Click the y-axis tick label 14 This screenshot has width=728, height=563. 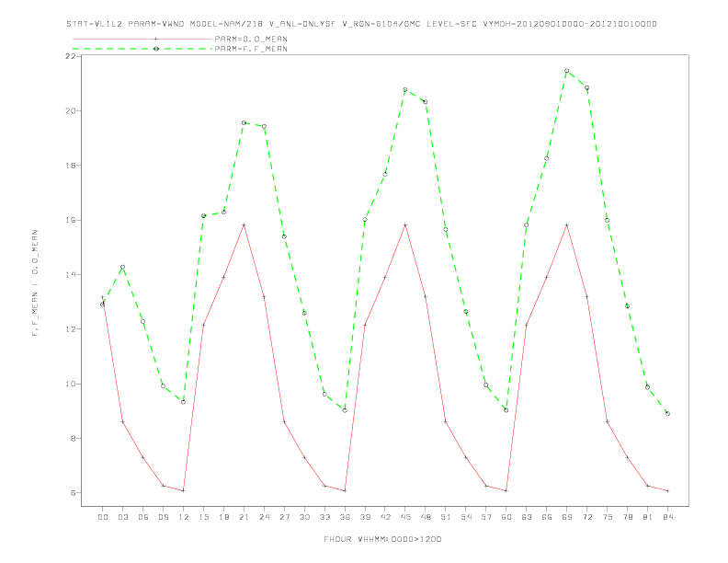click(x=70, y=274)
